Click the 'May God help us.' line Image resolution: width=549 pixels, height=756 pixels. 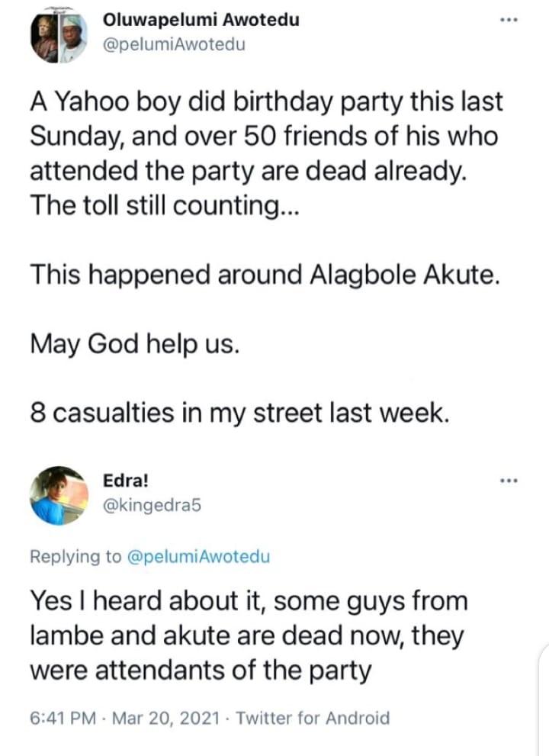tap(135, 345)
